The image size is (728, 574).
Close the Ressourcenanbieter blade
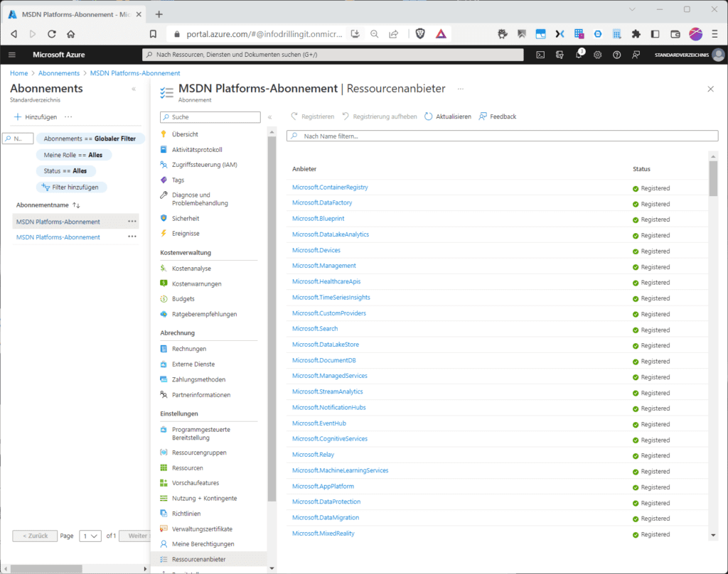(710, 89)
